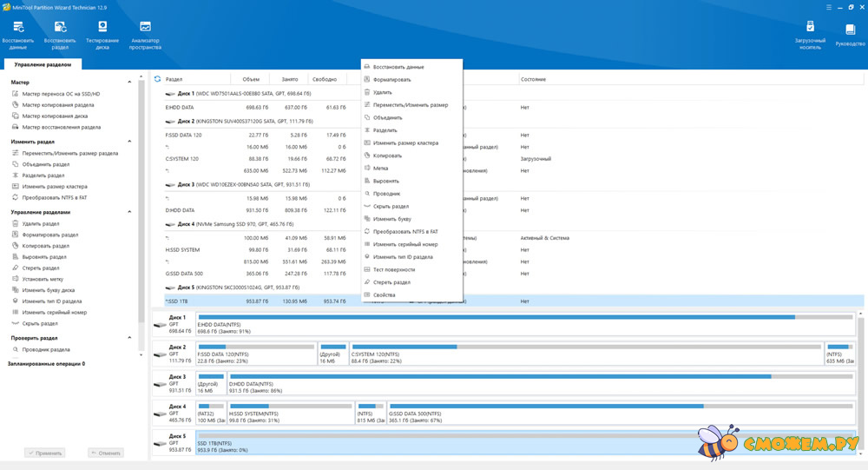Click E:HDD DATA(NTFS) block in disk map
The width and height of the screenshot is (868, 470).
point(525,324)
